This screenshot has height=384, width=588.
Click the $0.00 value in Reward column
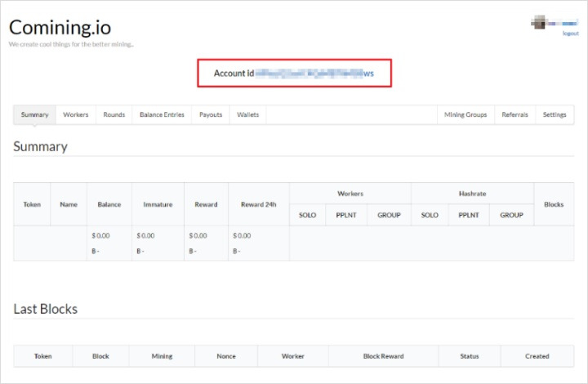pyautogui.click(x=198, y=235)
